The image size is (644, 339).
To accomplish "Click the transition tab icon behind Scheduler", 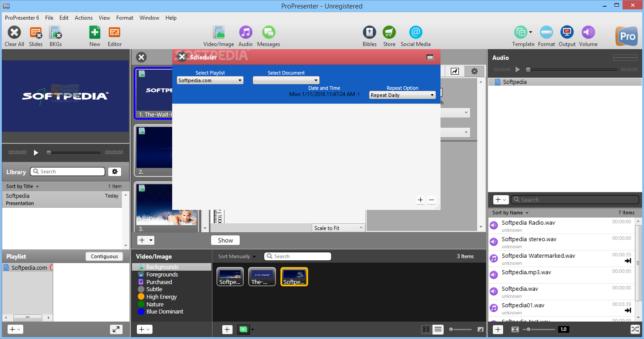I will point(455,71).
